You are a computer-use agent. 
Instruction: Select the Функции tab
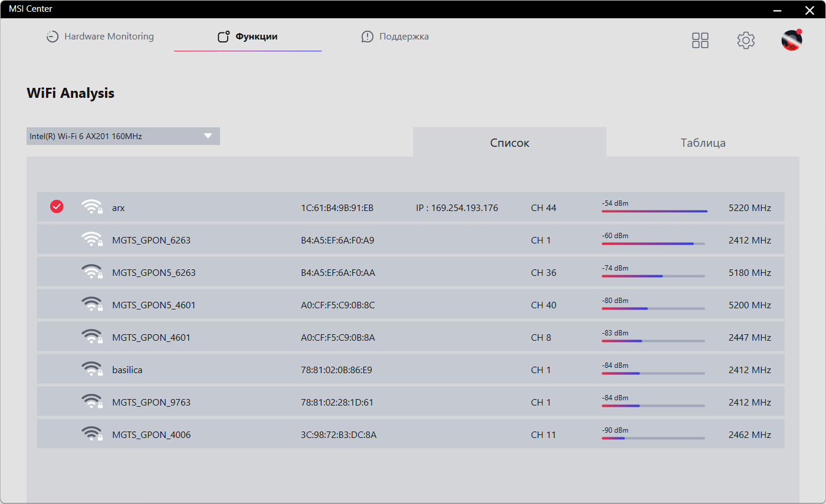click(x=248, y=37)
